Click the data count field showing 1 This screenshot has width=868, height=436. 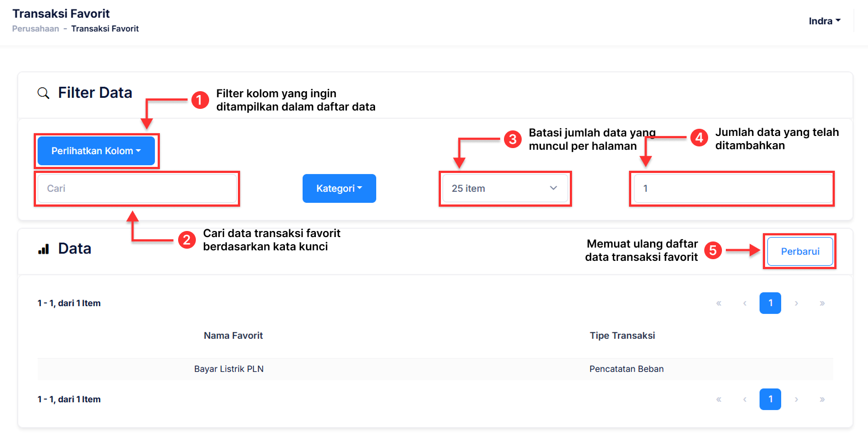pos(732,188)
